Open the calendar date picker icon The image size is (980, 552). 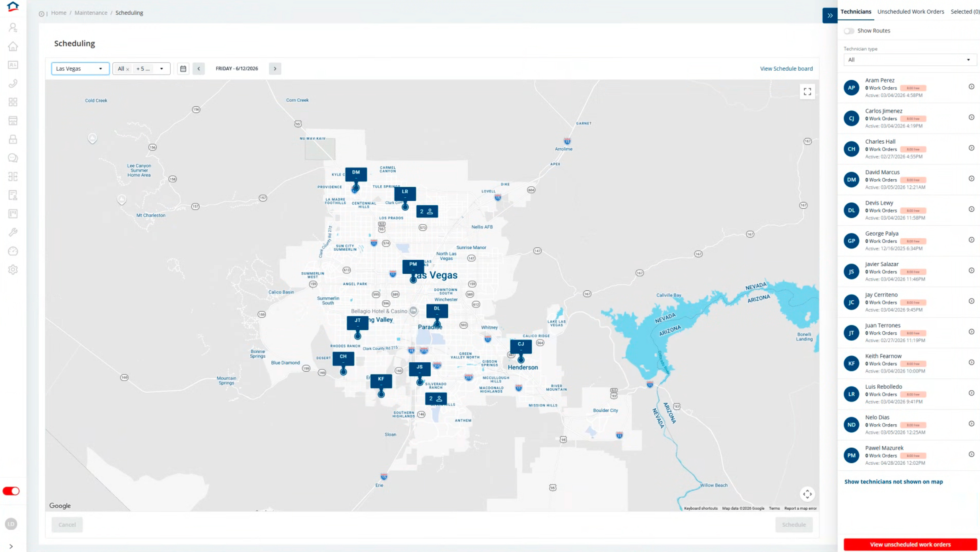(183, 69)
